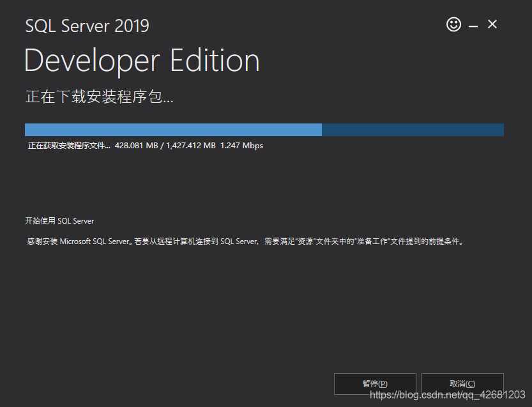This screenshot has height=407, width=532.
Task: Cancel the installation with 取消(C) button
Action: click(x=462, y=384)
